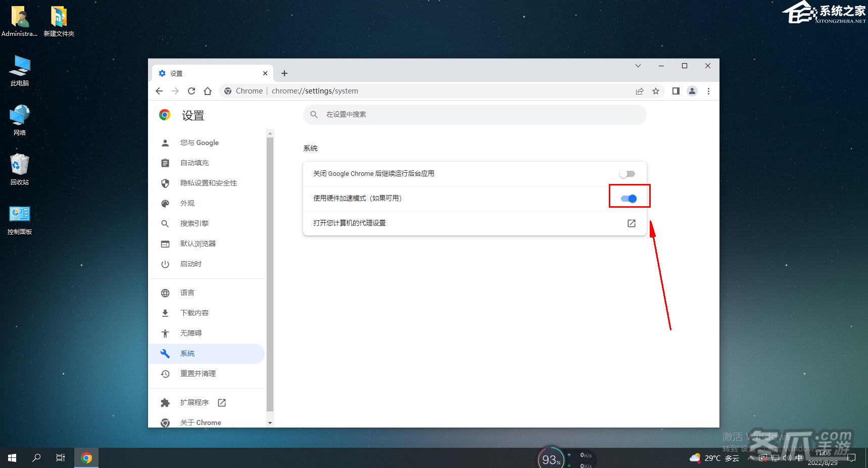Open Chrome's three-dot menu
Image resolution: width=868 pixels, height=468 pixels.
pos(708,91)
